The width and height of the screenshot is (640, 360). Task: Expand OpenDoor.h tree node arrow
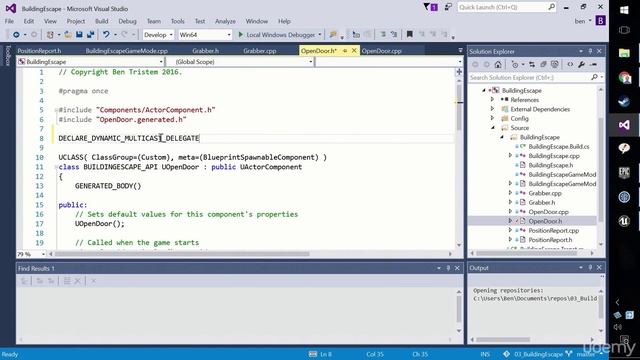pos(510,221)
